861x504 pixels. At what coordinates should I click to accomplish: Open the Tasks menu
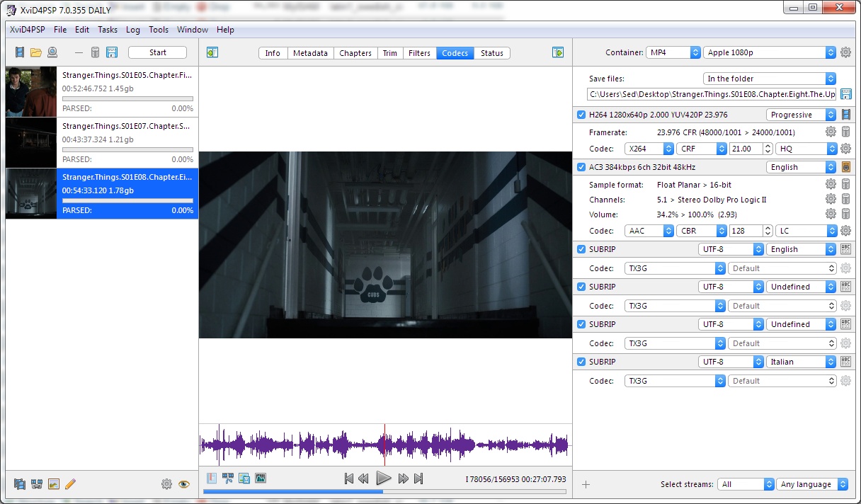point(108,30)
